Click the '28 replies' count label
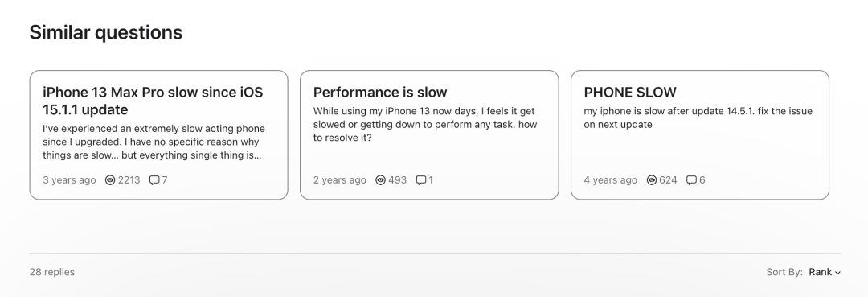Image resolution: width=868 pixels, height=297 pixels. tap(52, 272)
